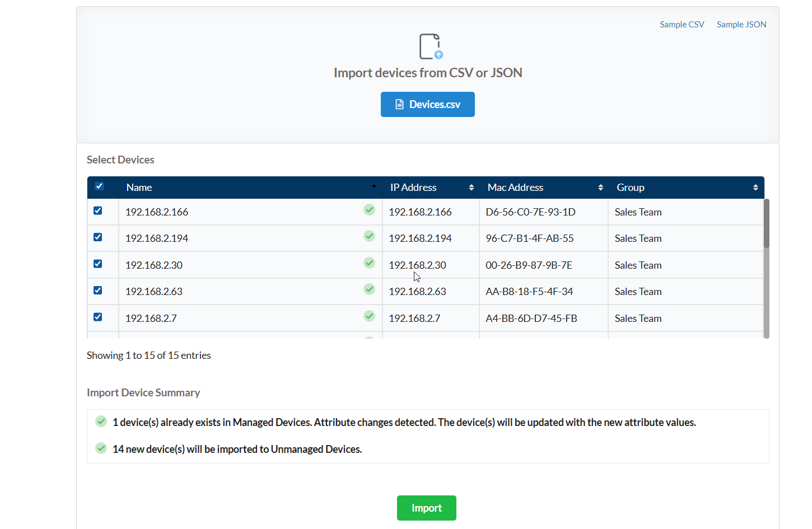The height and width of the screenshot is (529, 812).
Task: Open the Sample CSV link
Action: pyautogui.click(x=682, y=25)
